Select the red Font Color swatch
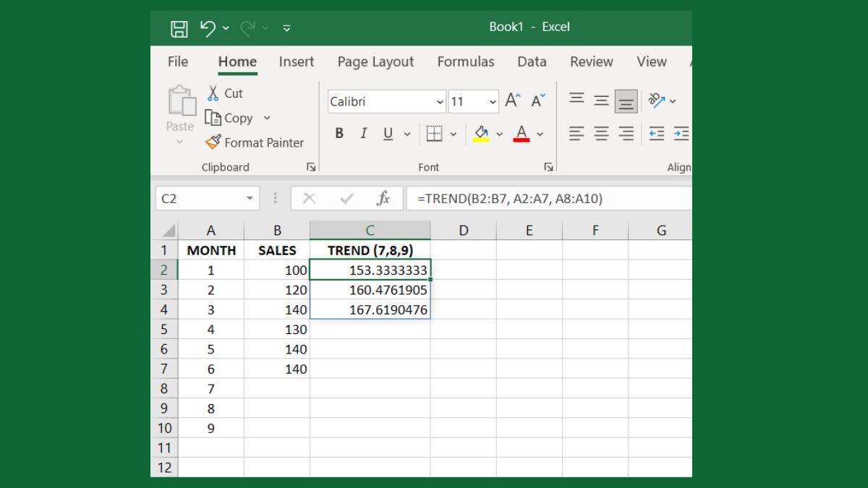Image resolution: width=868 pixels, height=488 pixels. [x=521, y=139]
